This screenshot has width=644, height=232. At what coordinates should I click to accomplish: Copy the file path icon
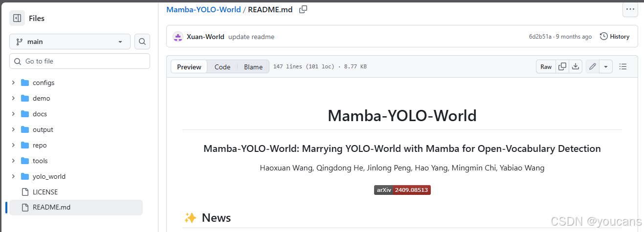[x=303, y=9]
